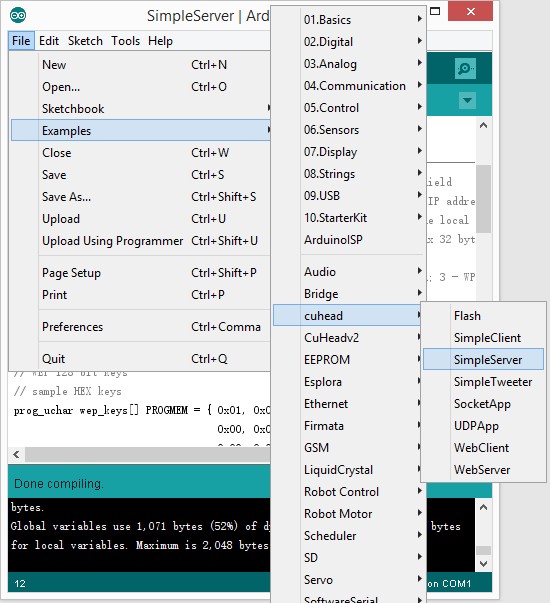Screen dimensions: 550x603
Task: Expand the Sketchbook submenu
Action: point(140,108)
